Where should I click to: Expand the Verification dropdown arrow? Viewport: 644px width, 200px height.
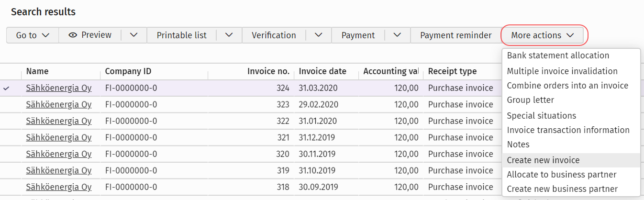click(319, 35)
